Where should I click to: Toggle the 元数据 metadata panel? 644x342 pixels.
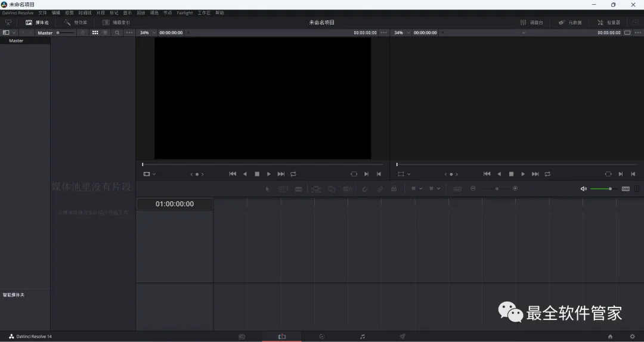[x=570, y=23]
